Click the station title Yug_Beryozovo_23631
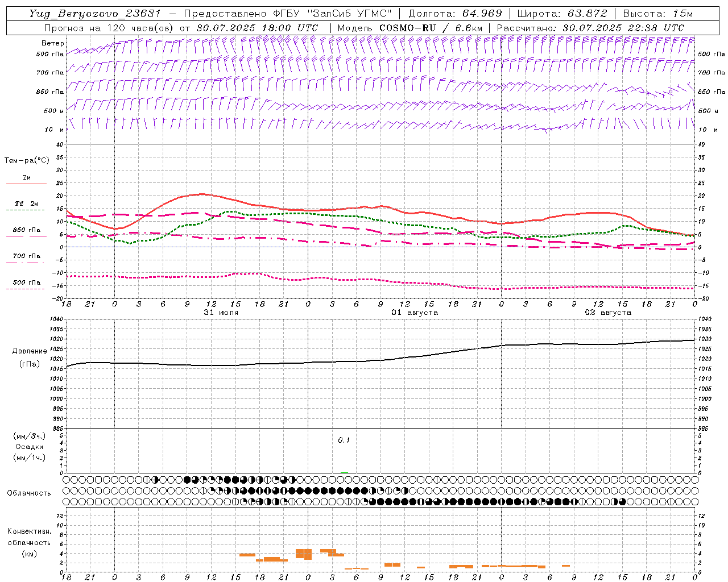Viewport: 728px width, 582px height. [96, 14]
